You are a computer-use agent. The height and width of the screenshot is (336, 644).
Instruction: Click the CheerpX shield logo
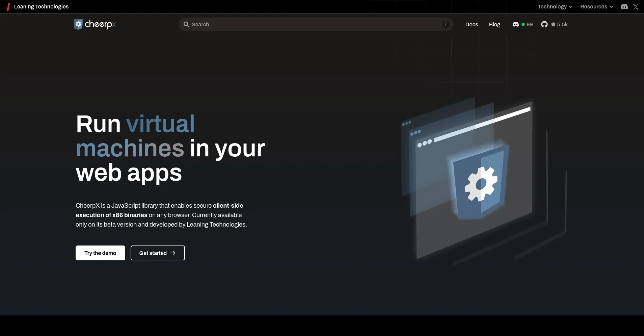pos(78,24)
